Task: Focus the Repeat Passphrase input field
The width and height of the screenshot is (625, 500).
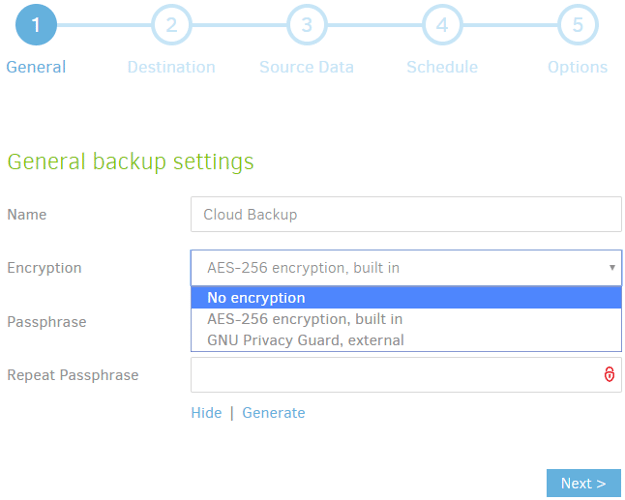Action: [406, 375]
